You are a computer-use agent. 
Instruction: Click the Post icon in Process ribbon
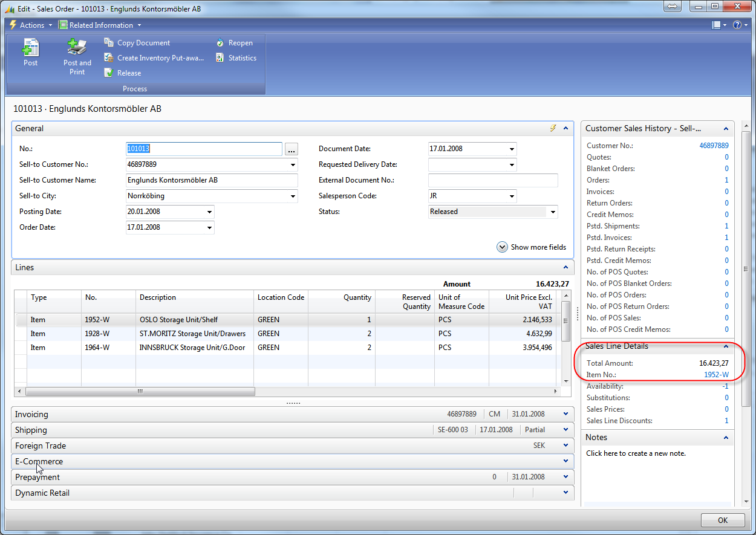[x=30, y=47]
